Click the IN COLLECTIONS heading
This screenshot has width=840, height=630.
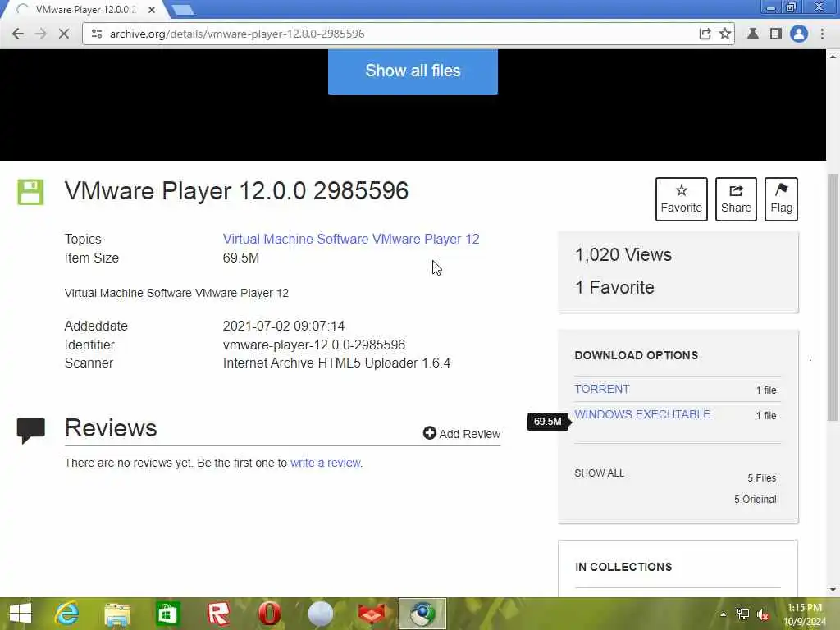point(623,567)
